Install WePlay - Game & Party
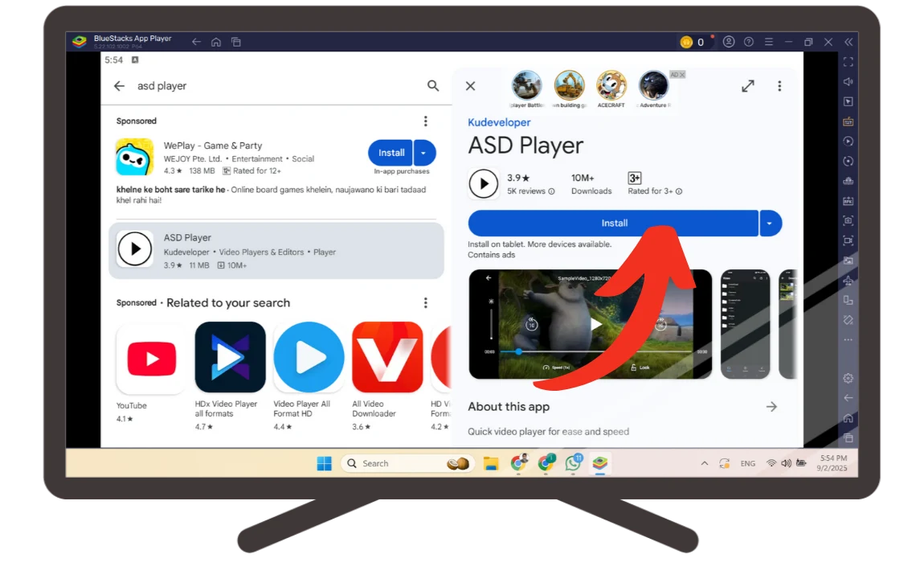Screen dimensions: 924x579 [x=390, y=153]
